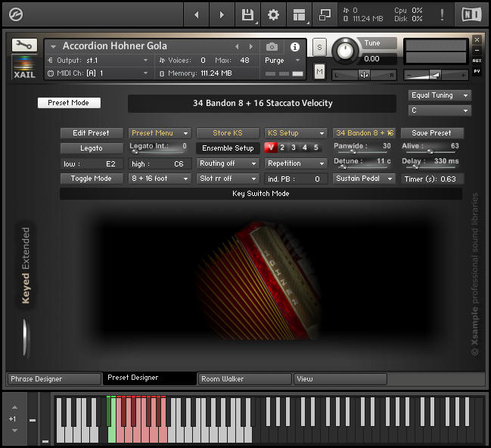The height and width of the screenshot is (448, 491).
Task: Click the PV button in instrument header
Action: (x=477, y=71)
